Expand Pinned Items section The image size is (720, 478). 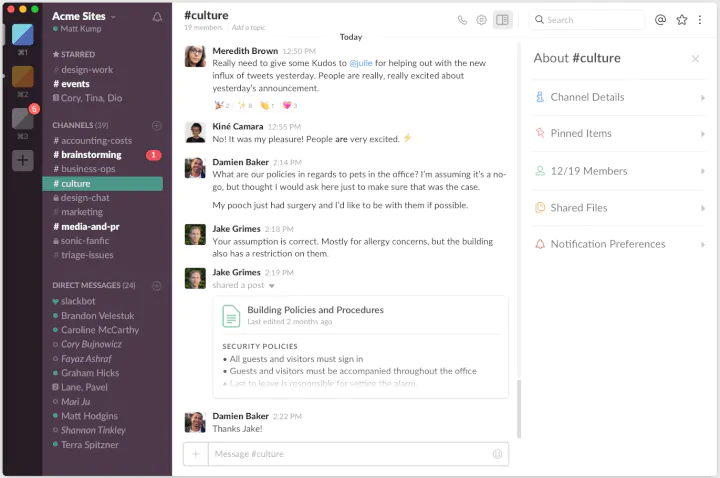(619, 134)
